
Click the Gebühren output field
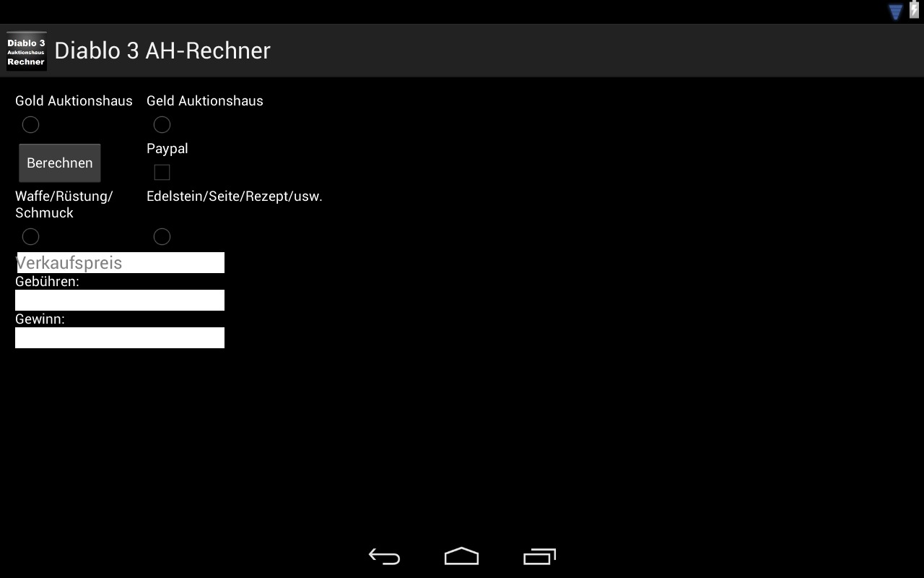120,300
